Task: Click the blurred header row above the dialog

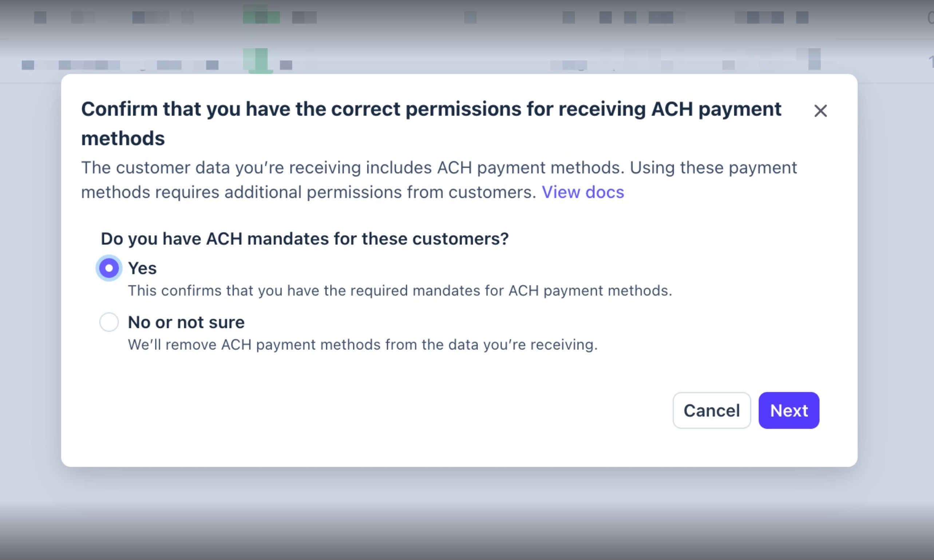Action: [x=467, y=17]
